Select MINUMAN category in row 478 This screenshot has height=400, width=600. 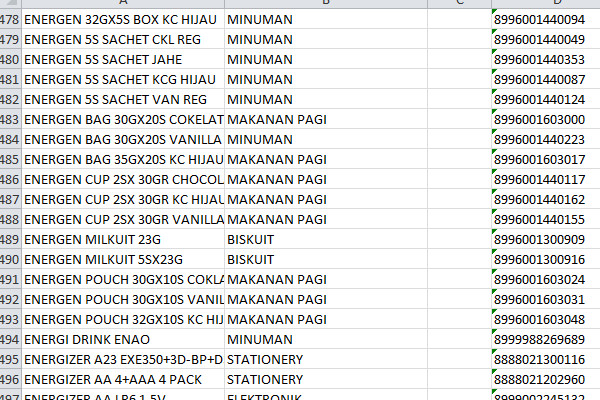coord(326,19)
